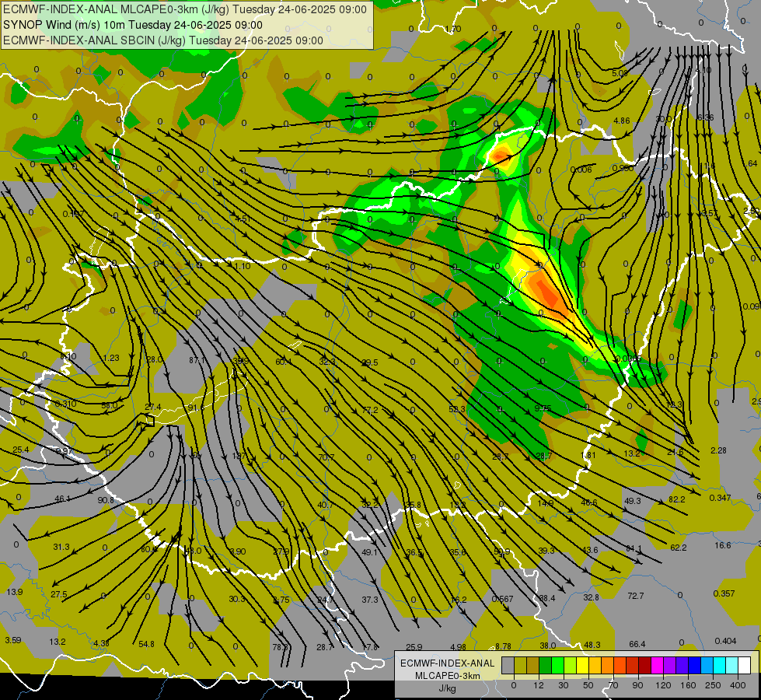Click legend tick label 400
This screenshot has height=700, width=761.
click(738, 685)
